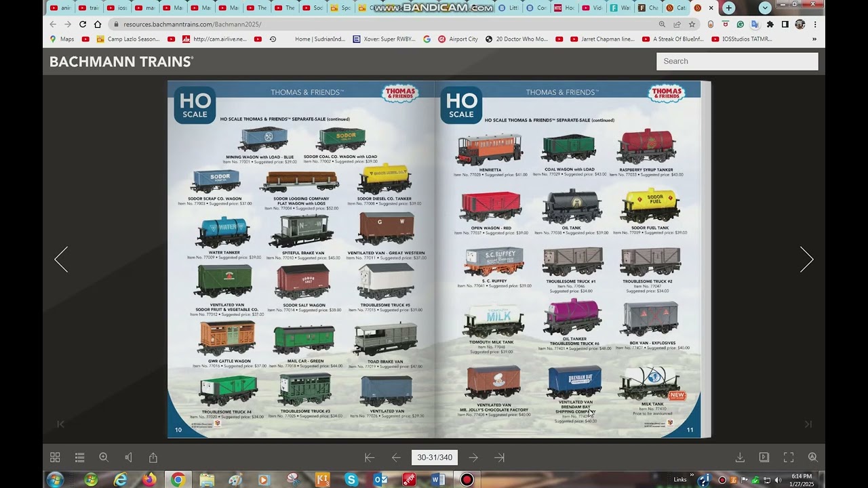Click the Tidmouth Milk Tank image
The image size is (868, 488).
point(494,321)
